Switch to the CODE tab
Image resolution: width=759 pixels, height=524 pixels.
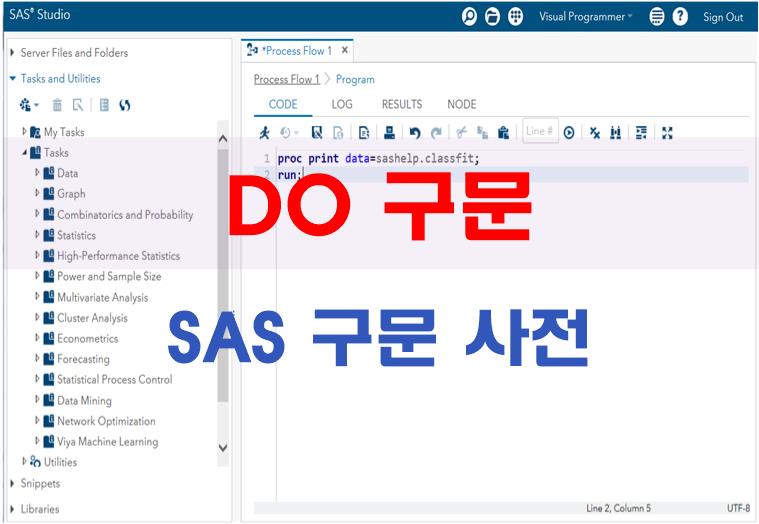coord(283,104)
